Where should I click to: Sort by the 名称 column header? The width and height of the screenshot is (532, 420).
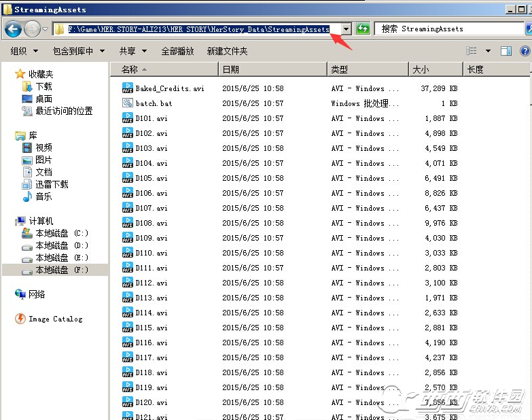point(164,69)
